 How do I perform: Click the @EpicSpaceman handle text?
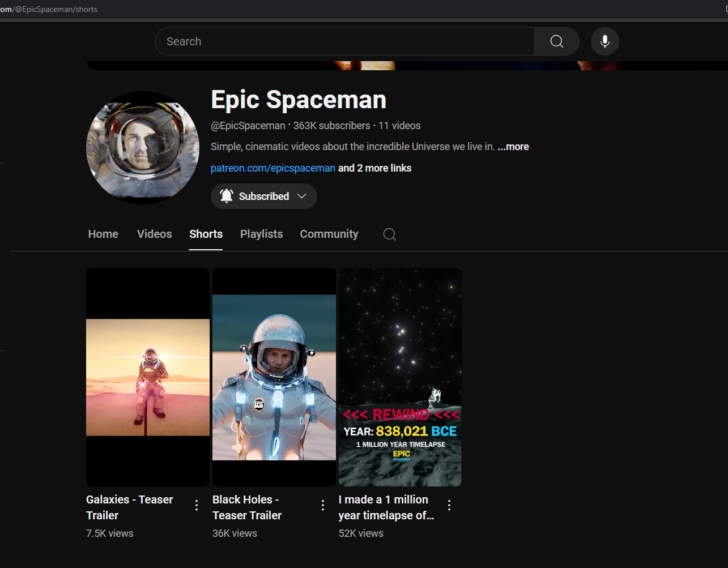(248, 126)
